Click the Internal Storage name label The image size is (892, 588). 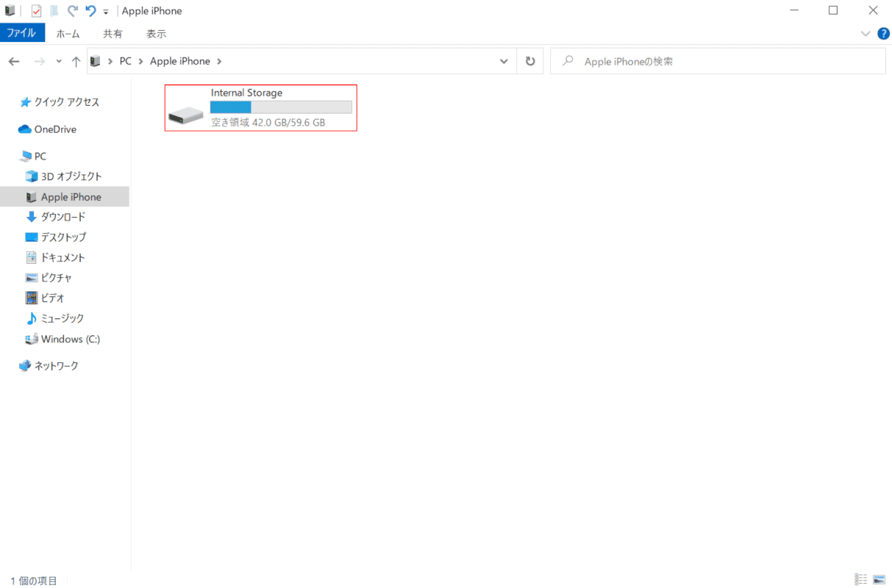[x=246, y=93]
